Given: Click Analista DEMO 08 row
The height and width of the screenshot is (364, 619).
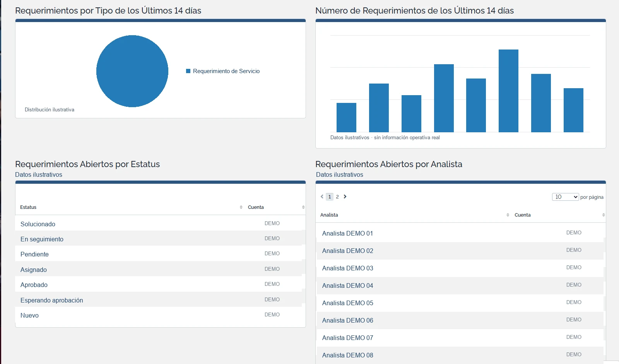Looking at the screenshot, I should coord(460,355).
